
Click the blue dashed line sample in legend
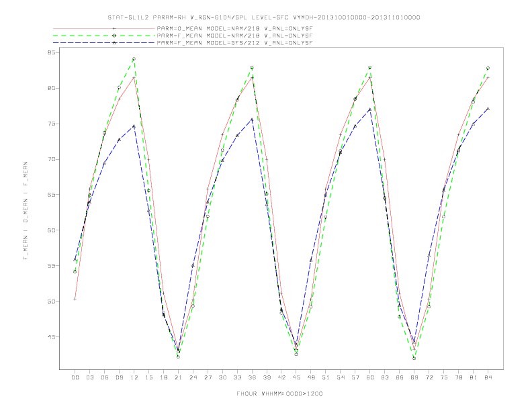coord(104,43)
